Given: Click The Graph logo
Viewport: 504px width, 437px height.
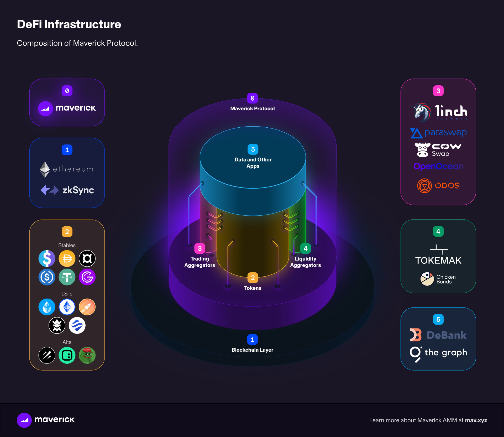Looking at the screenshot, I should 438,354.
